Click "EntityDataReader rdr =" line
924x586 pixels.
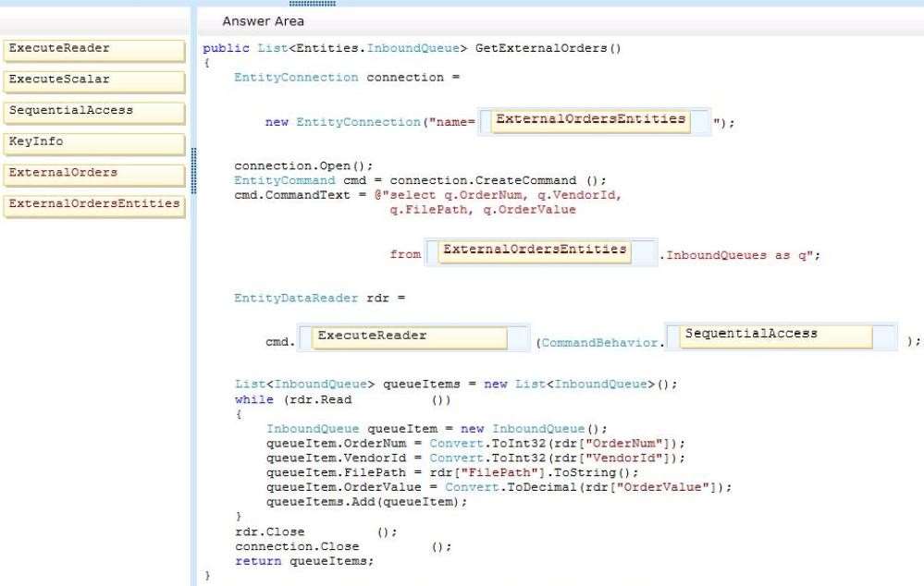(x=319, y=298)
